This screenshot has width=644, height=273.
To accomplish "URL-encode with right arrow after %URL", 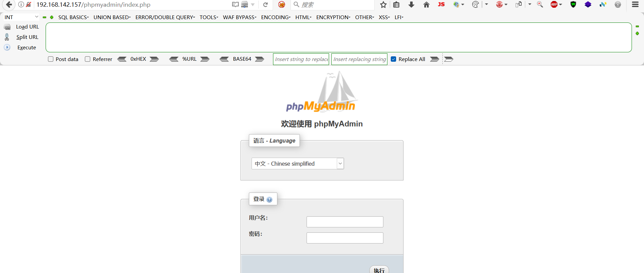I will coord(205,59).
